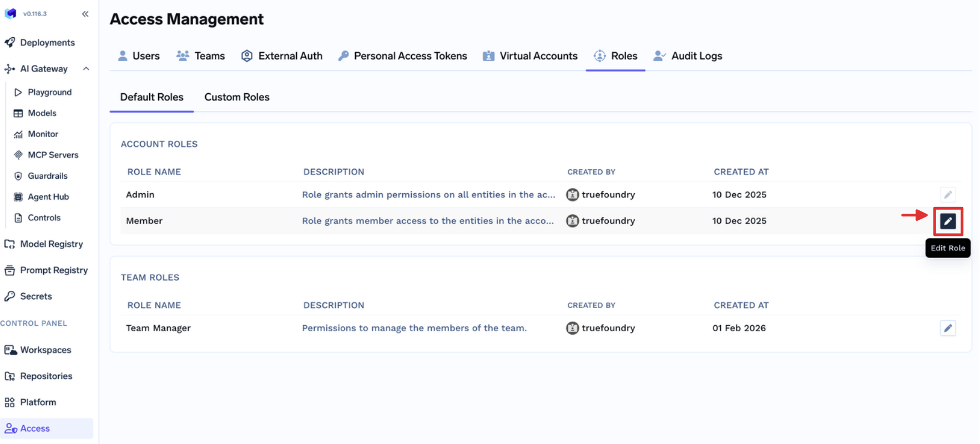The height and width of the screenshot is (444, 980).
Task: Navigate to Workspaces in sidebar
Action: point(46,350)
